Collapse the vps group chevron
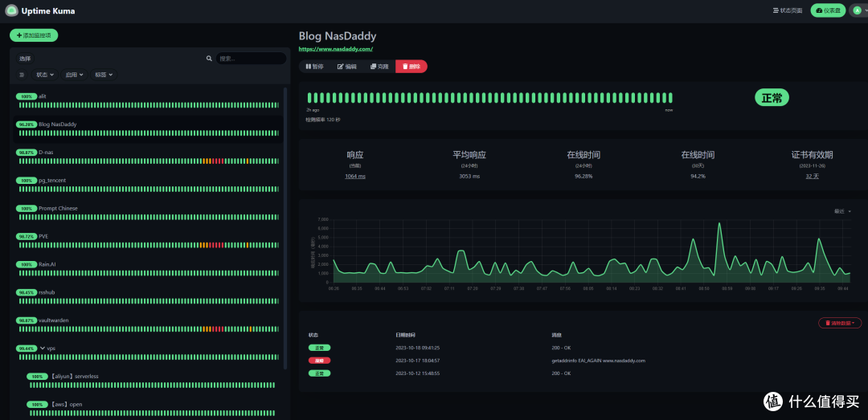This screenshot has height=420, width=868. [x=43, y=348]
